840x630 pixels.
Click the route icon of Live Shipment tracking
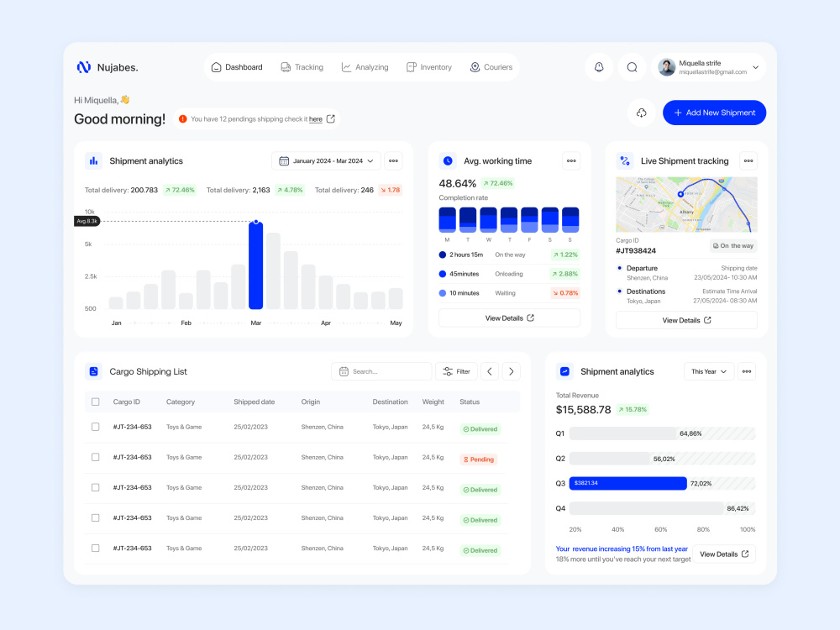tap(625, 160)
